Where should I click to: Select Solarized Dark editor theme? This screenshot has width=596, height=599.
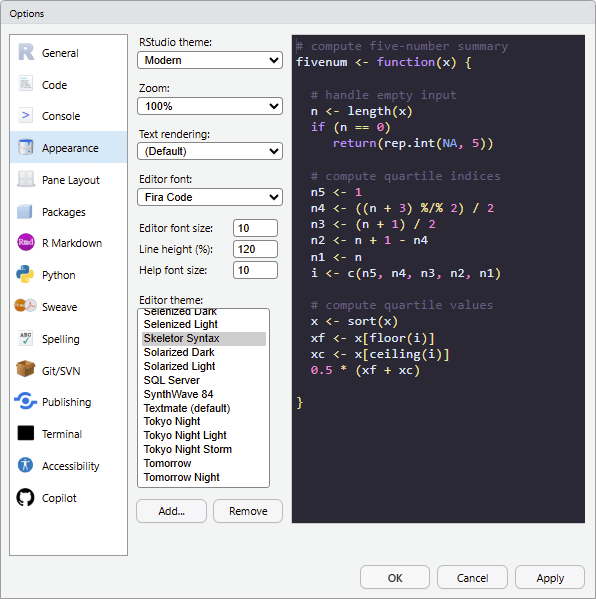point(204,352)
